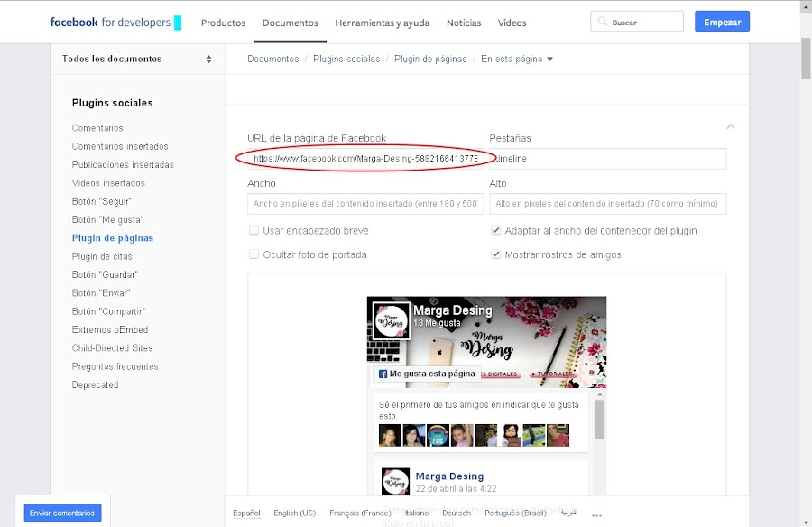This screenshot has height=527, width=812.
Task: Enable Usar encabezado breve checkbox
Action: (x=254, y=230)
